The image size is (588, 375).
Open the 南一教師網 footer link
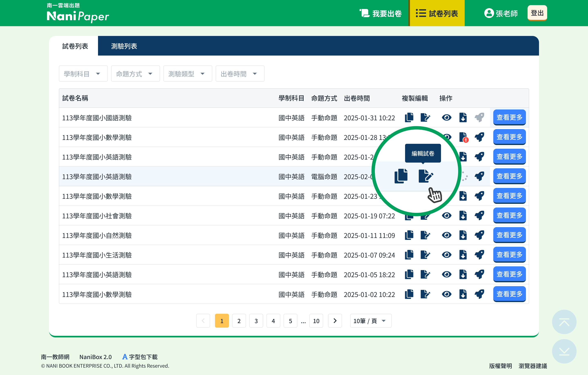click(55, 357)
